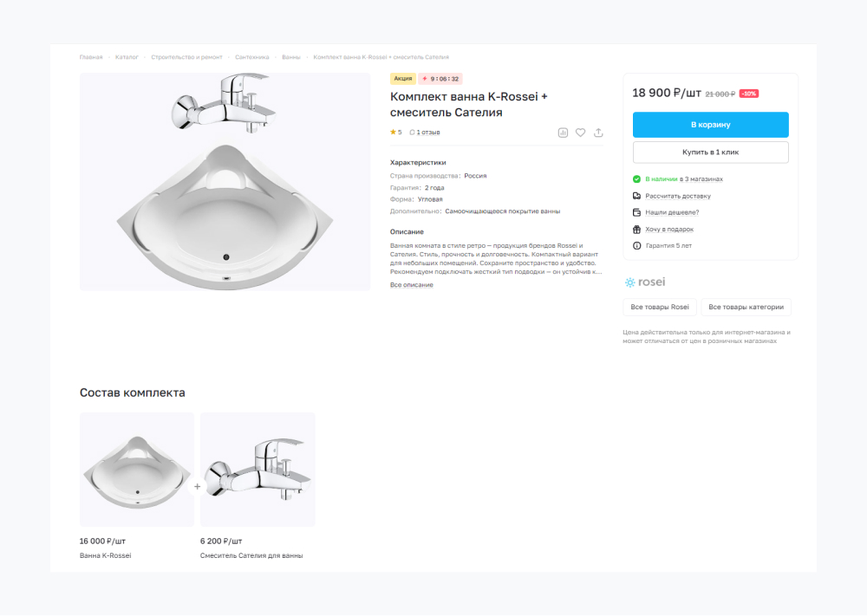Navigate to Ванны breadcrumb
Viewport: 867px width, 616px height.
pos(291,57)
